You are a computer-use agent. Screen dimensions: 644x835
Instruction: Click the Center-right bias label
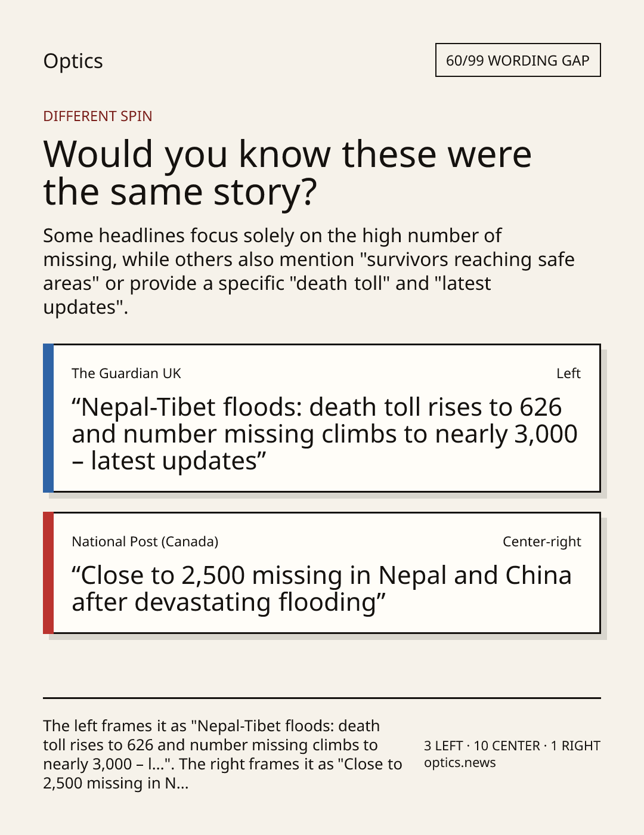(541, 542)
